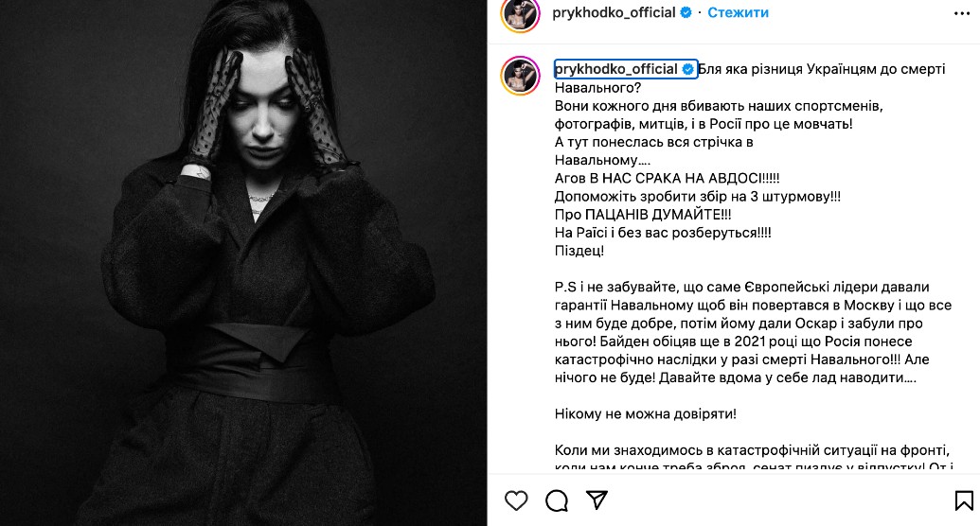The width and height of the screenshot is (980, 526).
Task: Share the post with paper plane icon
Action: pyautogui.click(x=597, y=500)
